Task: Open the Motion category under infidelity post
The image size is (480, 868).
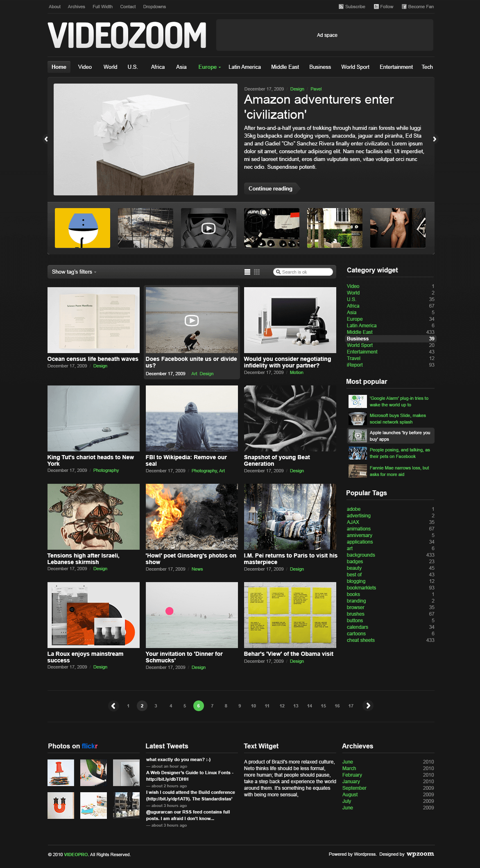Action: [297, 372]
